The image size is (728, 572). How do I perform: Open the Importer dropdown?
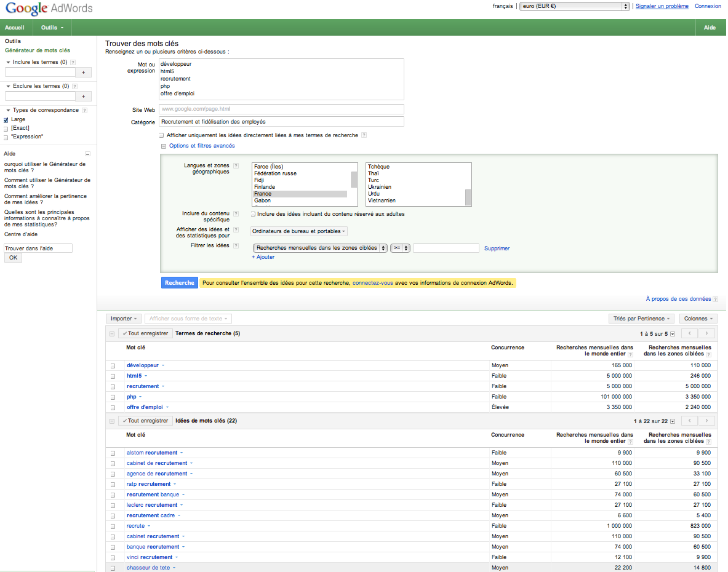124,319
